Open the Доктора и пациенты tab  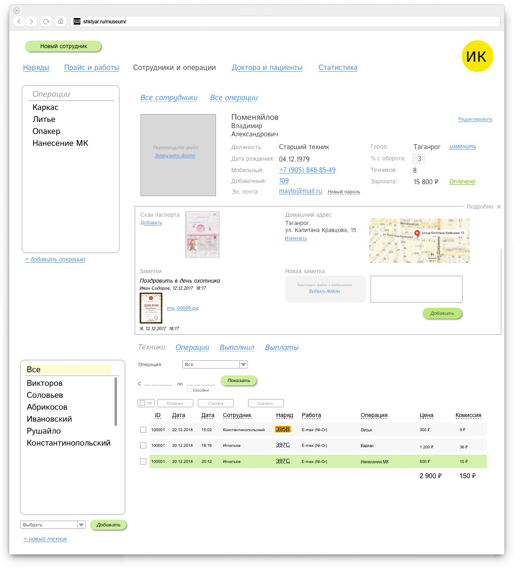(267, 67)
